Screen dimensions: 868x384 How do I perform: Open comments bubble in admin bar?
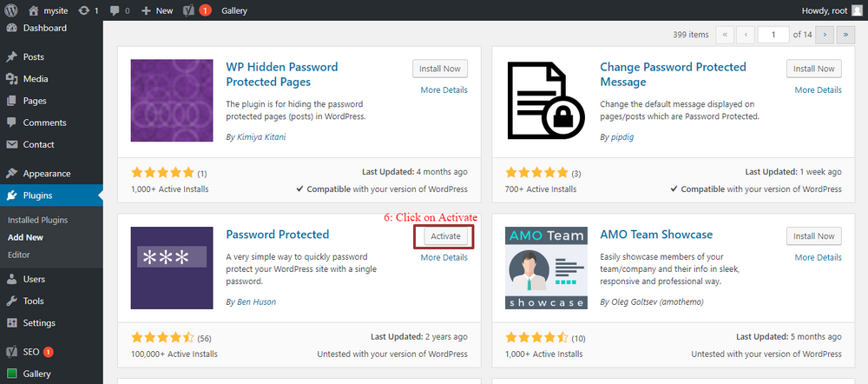[x=114, y=10]
